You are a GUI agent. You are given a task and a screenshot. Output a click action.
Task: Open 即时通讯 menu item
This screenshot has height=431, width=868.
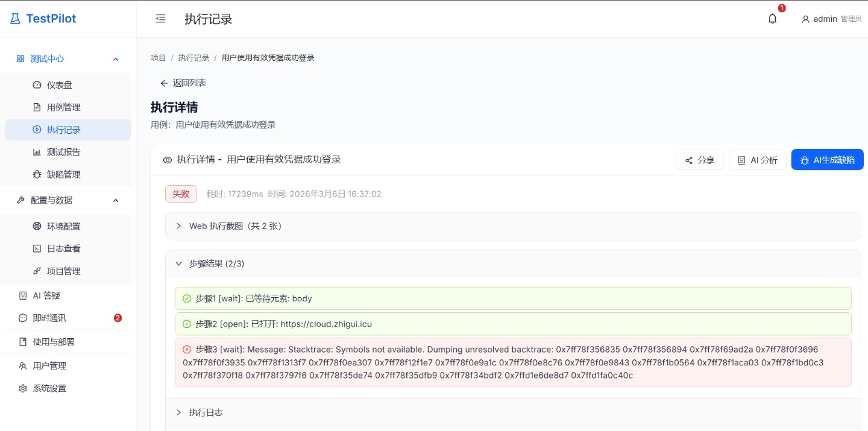click(68, 318)
